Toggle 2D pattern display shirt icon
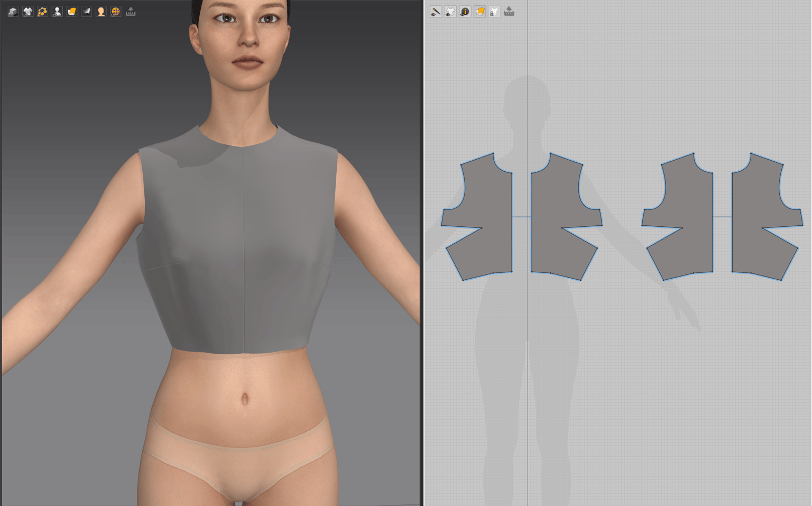The height and width of the screenshot is (506, 812). 450,12
